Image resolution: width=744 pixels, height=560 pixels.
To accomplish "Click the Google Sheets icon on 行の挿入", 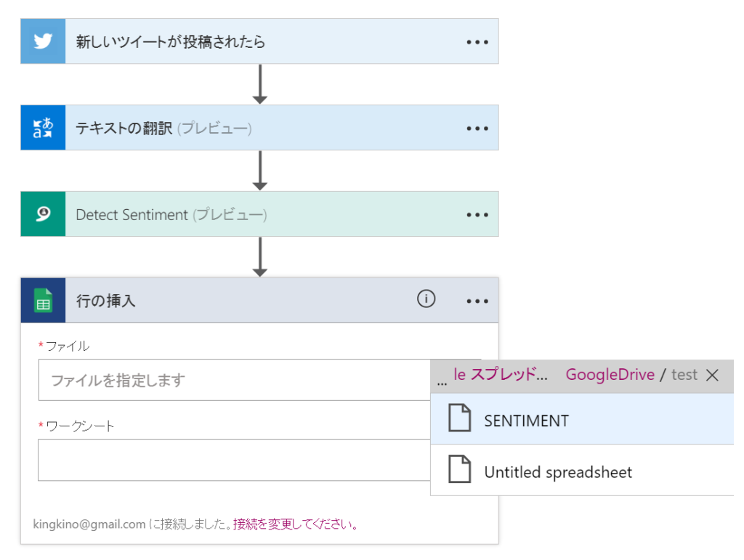I will click(43, 300).
